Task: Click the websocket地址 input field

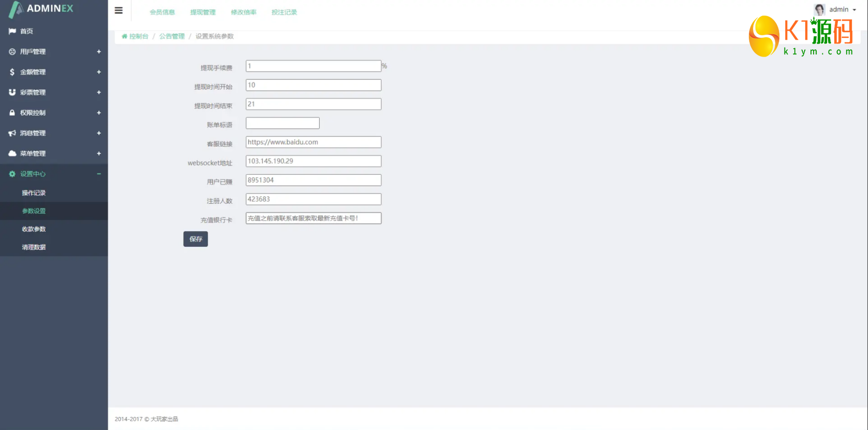Action: click(314, 161)
